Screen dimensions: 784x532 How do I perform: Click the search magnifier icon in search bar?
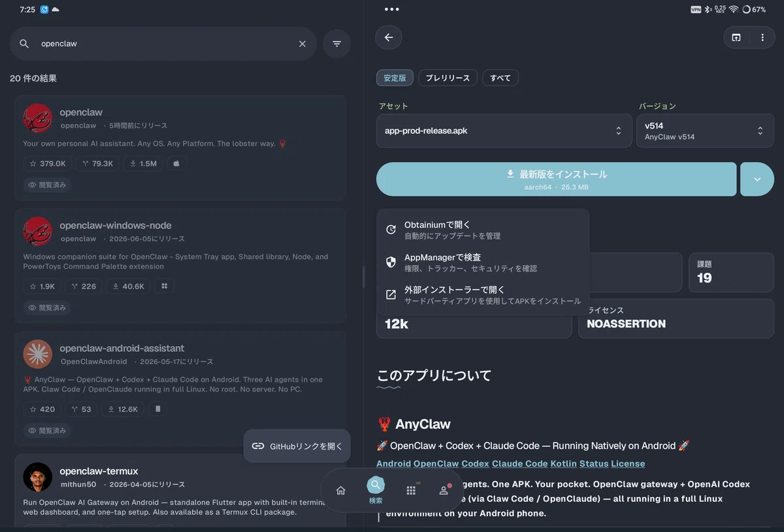[x=24, y=44]
